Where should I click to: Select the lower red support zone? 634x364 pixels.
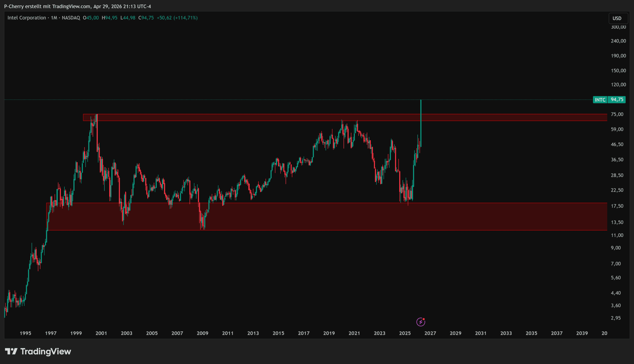click(x=300, y=217)
